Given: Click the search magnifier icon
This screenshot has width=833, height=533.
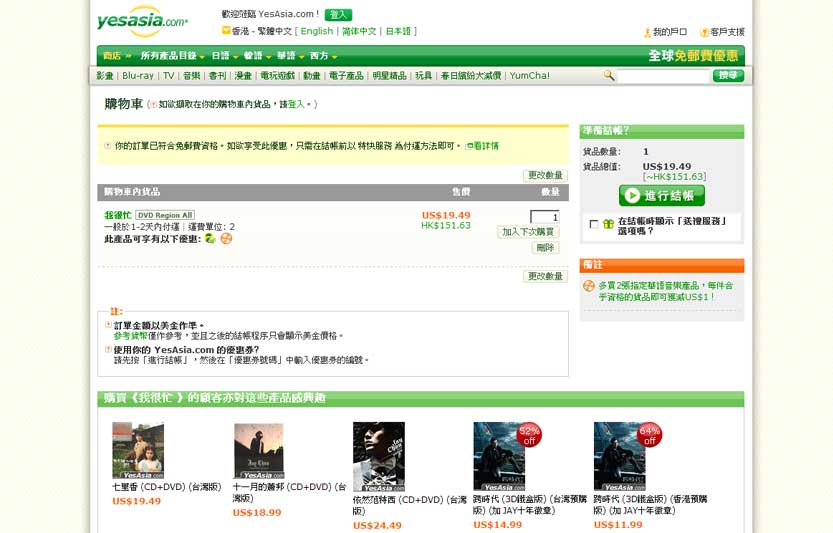Looking at the screenshot, I should tap(609, 76).
